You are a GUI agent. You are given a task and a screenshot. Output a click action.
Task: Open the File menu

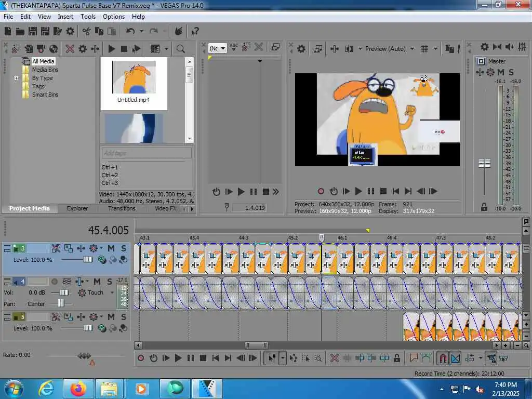point(8,17)
